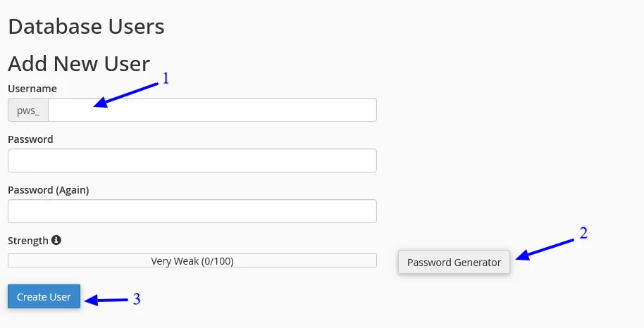Image resolution: width=644 pixels, height=328 pixels.
Task: Click the Create User button
Action: [44, 296]
